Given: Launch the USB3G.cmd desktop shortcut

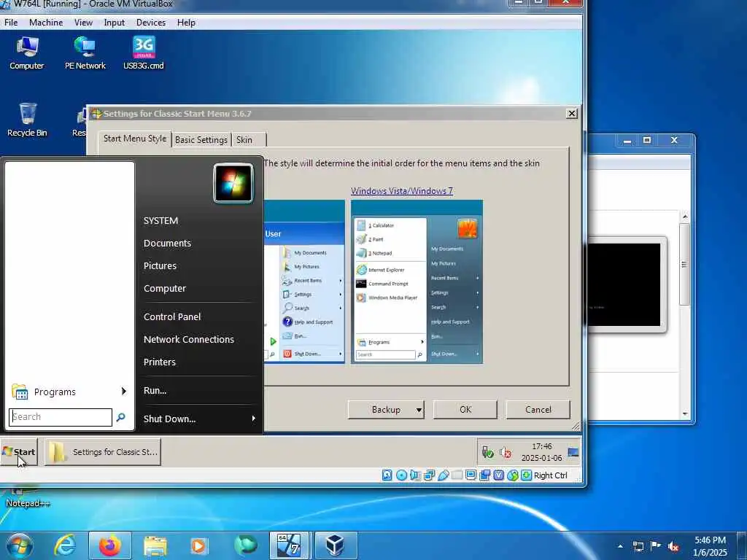Looking at the screenshot, I should click(x=144, y=53).
